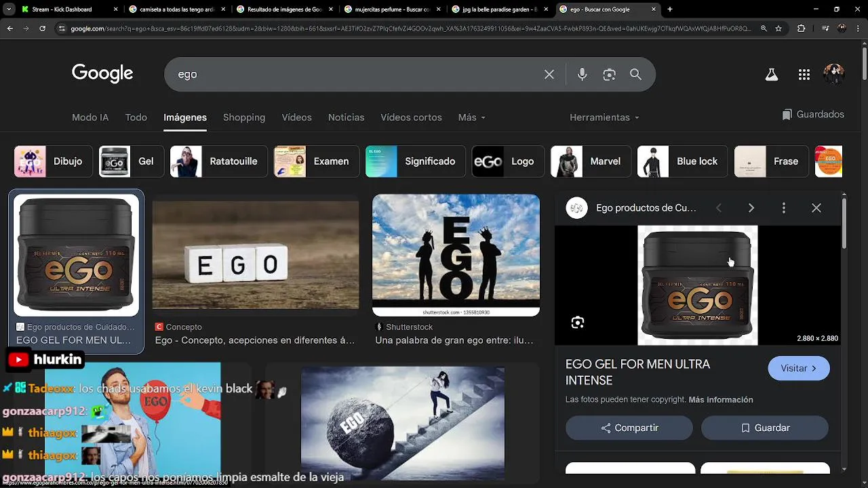Switch to Vídeos cortos tab
This screenshot has height=488, width=868.
[x=411, y=117]
